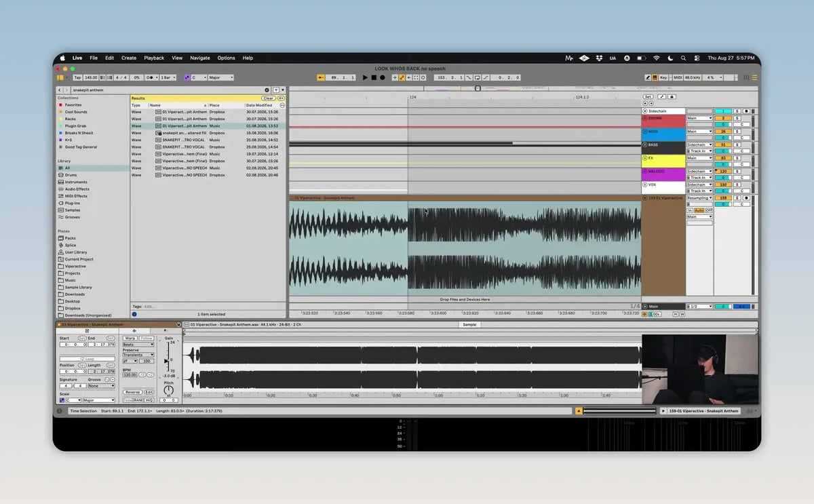Click the Play button in the transport
Image resolution: width=814 pixels, height=504 pixels.
click(x=365, y=77)
